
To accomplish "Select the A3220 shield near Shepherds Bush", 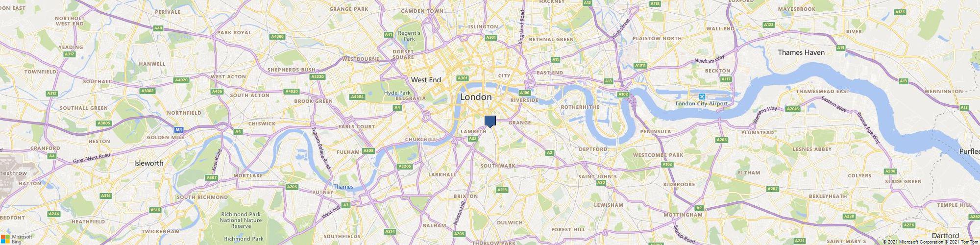I will (318, 77).
